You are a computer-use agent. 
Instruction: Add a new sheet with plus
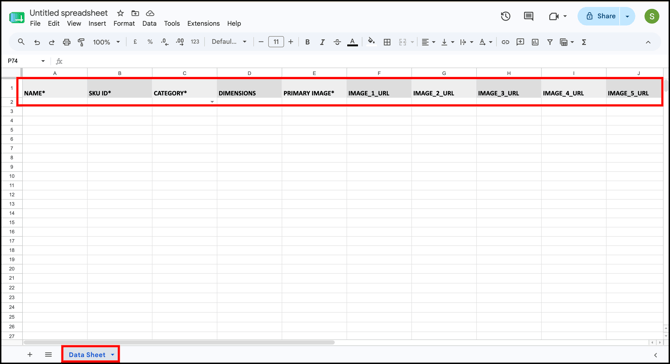click(x=29, y=355)
